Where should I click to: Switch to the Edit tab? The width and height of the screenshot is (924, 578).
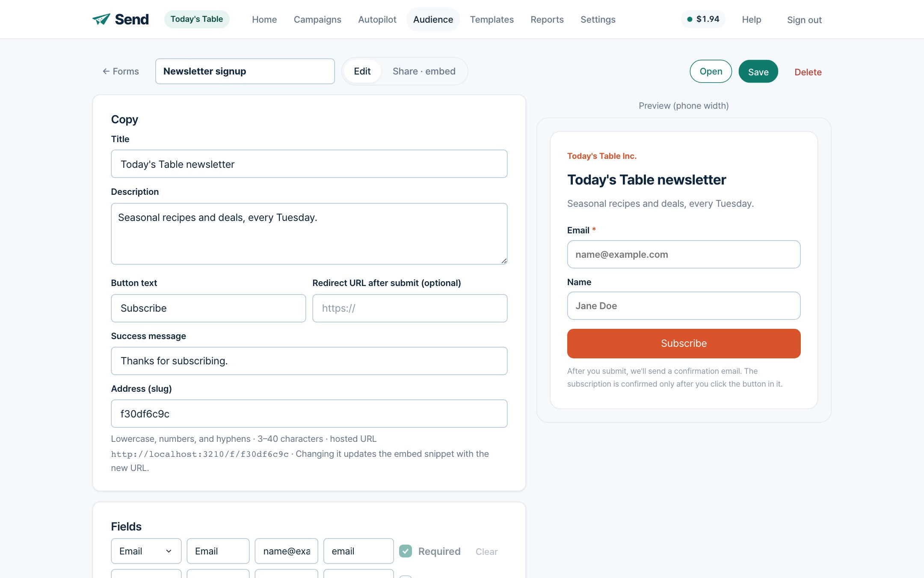tap(362, 72)
